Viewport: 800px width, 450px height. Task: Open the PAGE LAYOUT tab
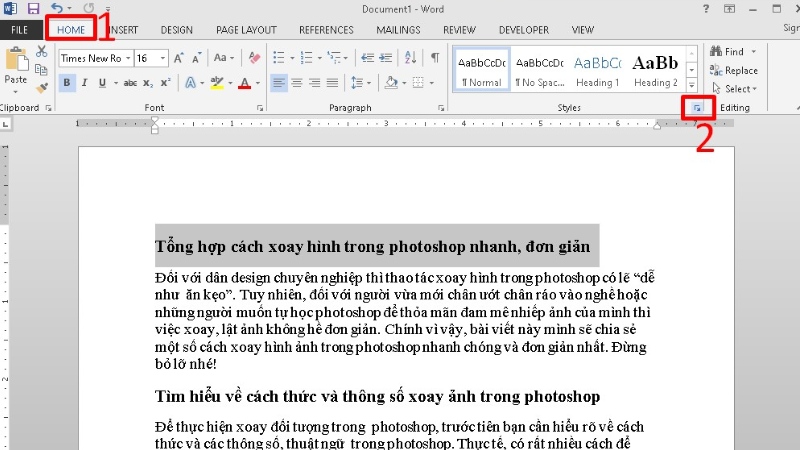click(x=246, y=30)
